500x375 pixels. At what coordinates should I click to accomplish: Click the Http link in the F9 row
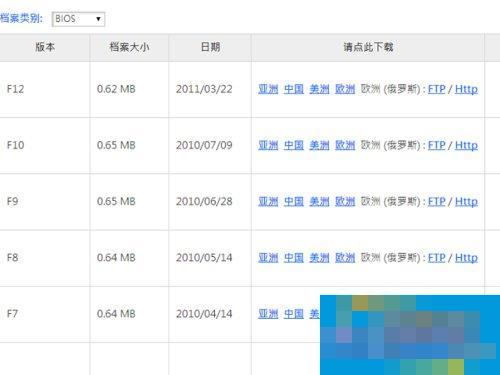point(466,201)
